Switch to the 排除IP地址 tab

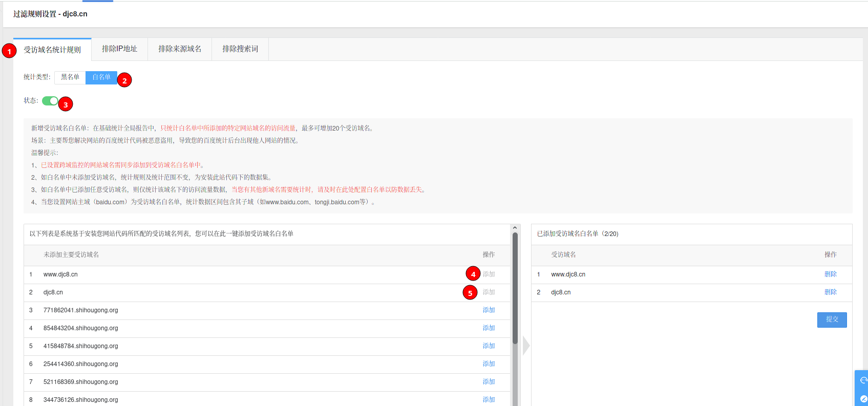(119, 49)
